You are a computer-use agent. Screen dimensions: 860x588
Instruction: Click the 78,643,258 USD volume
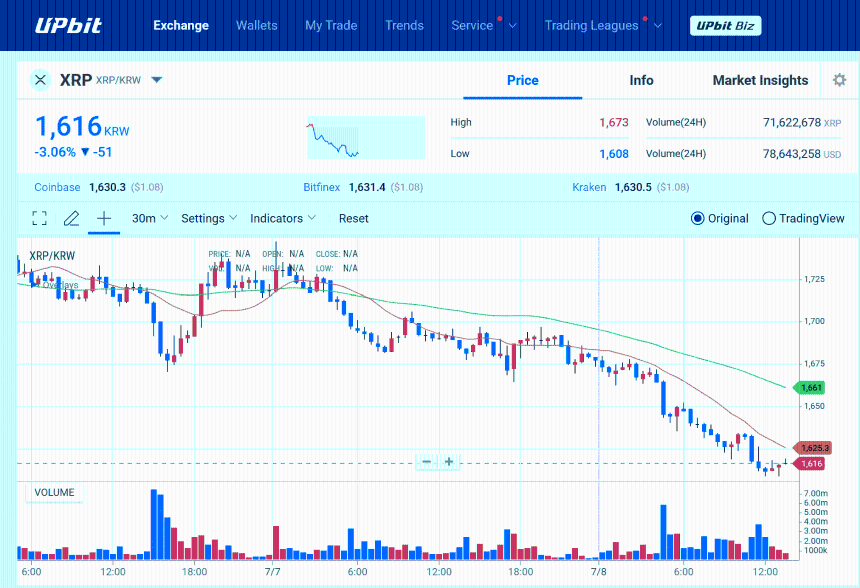pos(802,154)
